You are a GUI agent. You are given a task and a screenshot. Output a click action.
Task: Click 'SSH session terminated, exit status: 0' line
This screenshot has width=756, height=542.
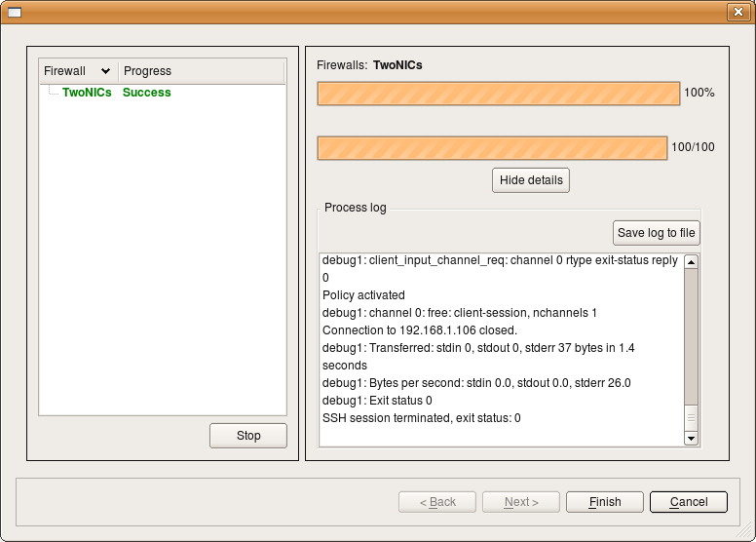coord(422,418)
